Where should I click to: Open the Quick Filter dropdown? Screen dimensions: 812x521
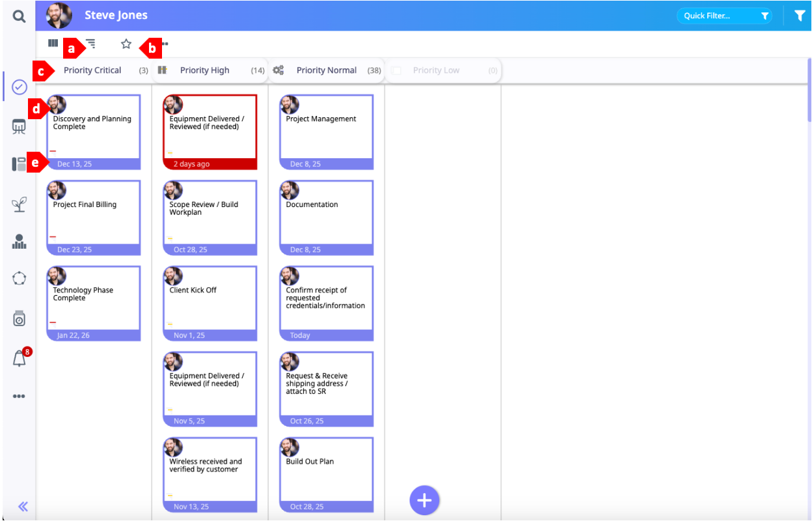724,16
